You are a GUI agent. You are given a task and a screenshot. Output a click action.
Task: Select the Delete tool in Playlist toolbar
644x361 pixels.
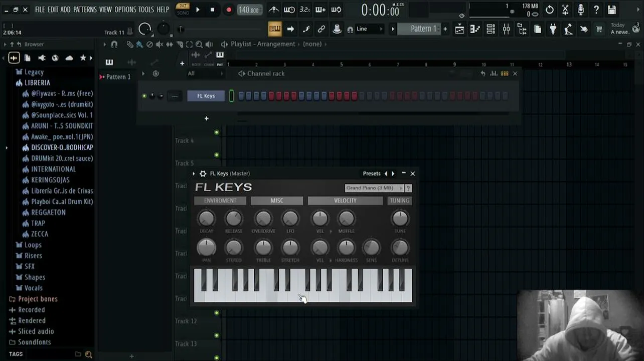149,44
